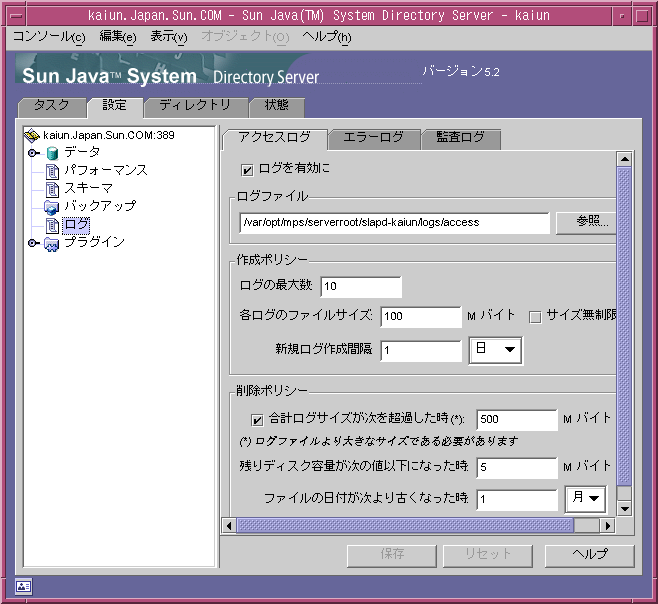Image resolution: width=658 pixels, height=604 pixels.
Task: Select the データ tree item
Action: 82,152
